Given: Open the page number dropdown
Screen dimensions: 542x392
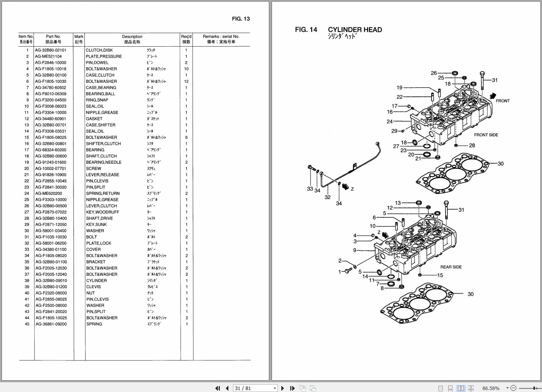Looking at the screenshot, I should click(275, 388).
